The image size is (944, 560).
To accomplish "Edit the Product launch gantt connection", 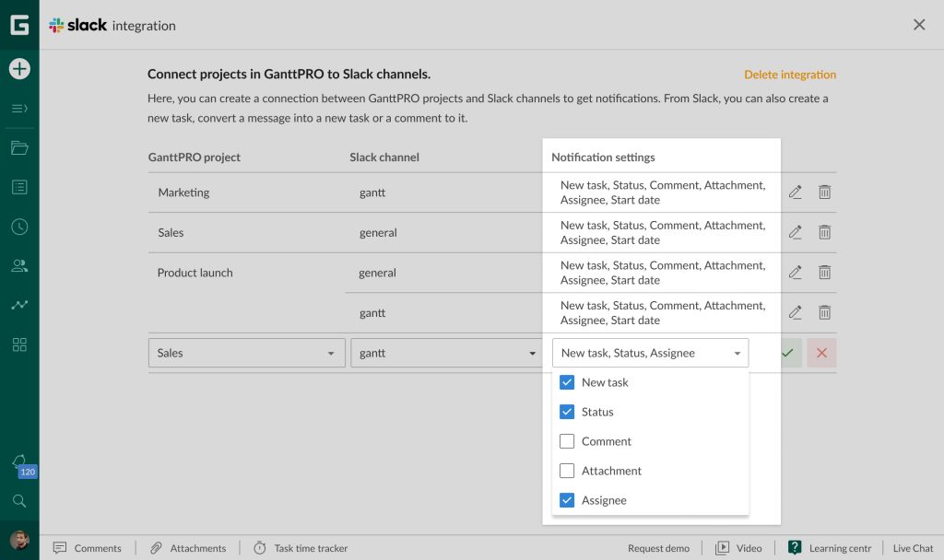I will tap(796, 313).
